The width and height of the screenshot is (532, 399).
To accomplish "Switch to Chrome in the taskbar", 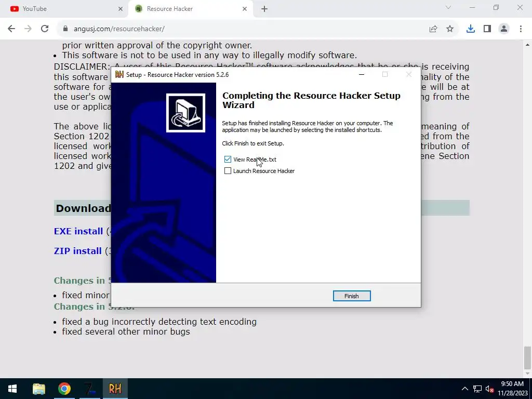I will tap(64, 389).
